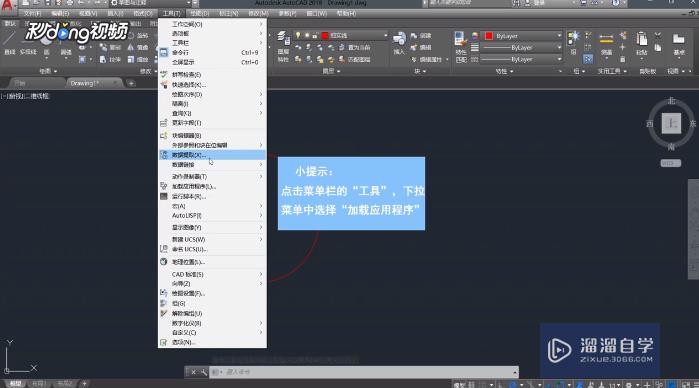Expand the Utilities (实用工具) panel title
The image size is (699, 388).
[x=612, y=71]
